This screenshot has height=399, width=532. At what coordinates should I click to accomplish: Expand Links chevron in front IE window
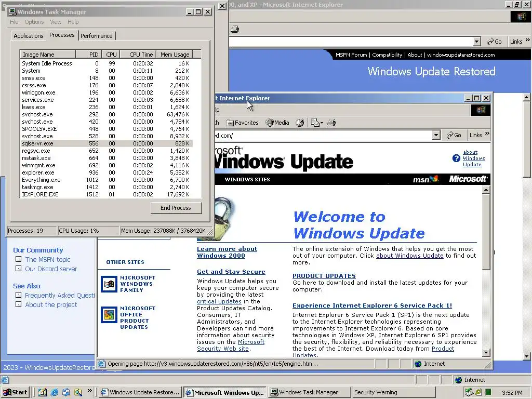(x=487, y=134)
